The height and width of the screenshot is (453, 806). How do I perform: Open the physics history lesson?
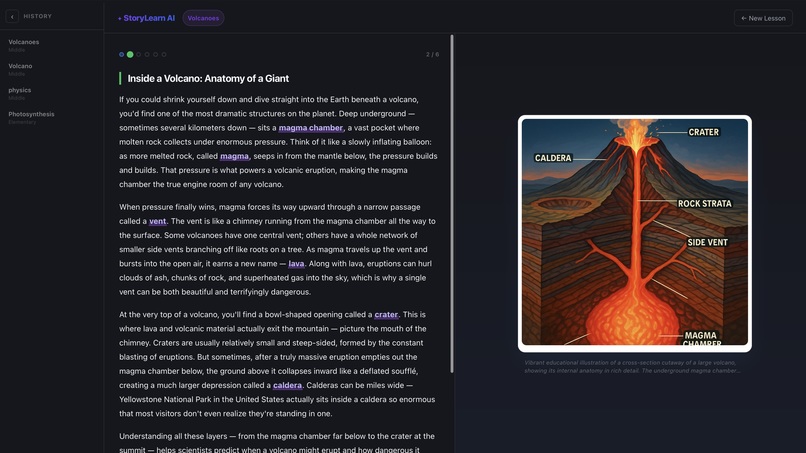20,94
